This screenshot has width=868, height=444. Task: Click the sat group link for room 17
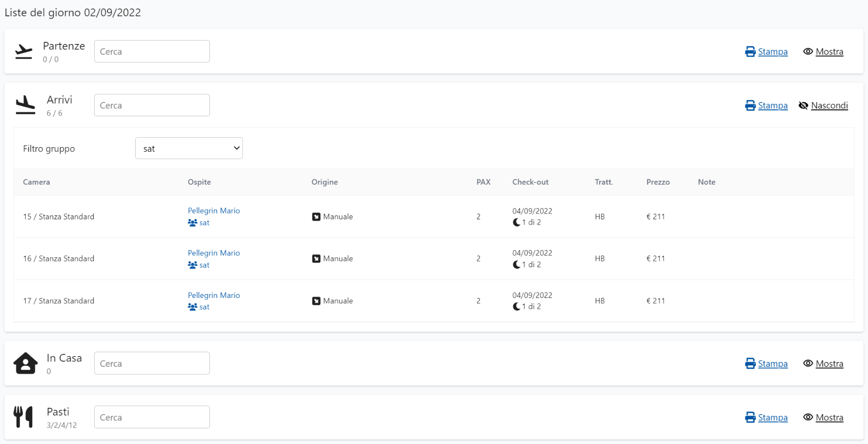204,307
